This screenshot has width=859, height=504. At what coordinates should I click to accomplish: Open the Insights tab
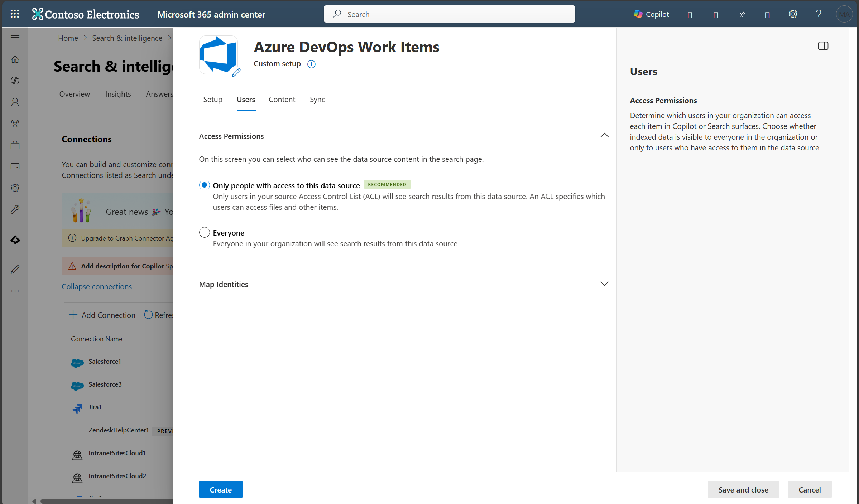pos(118,94)
